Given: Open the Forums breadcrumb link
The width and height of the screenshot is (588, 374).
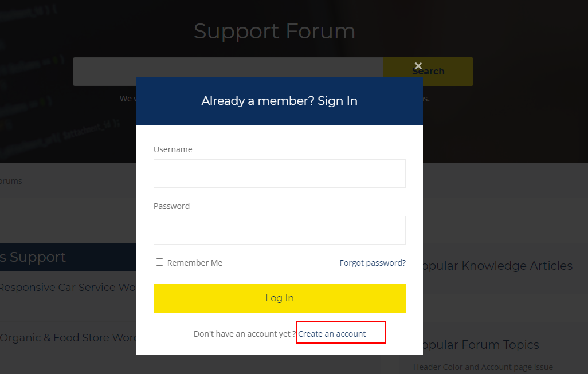Looking at the screenshot, I should (11, 181).
